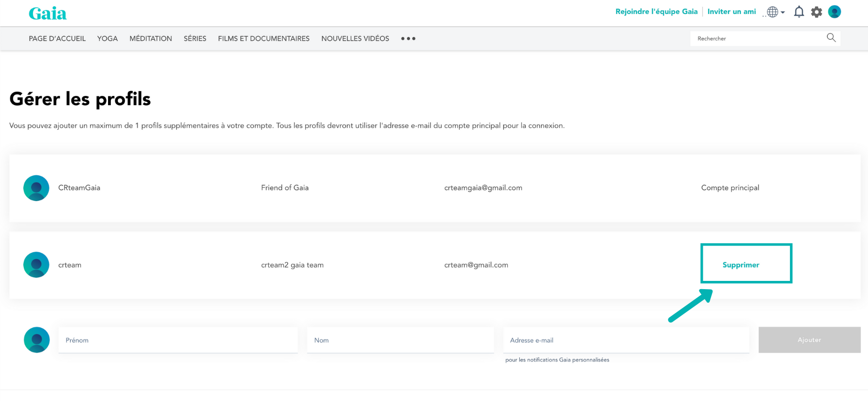The image size is (868, 401).
Task: Click Inviter un ami link
Action: [731, 12]
